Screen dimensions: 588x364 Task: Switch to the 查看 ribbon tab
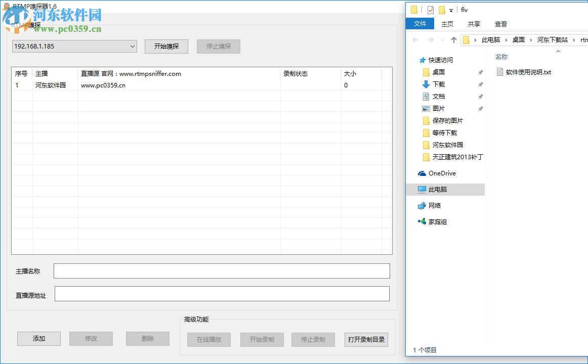click(500, 24)
